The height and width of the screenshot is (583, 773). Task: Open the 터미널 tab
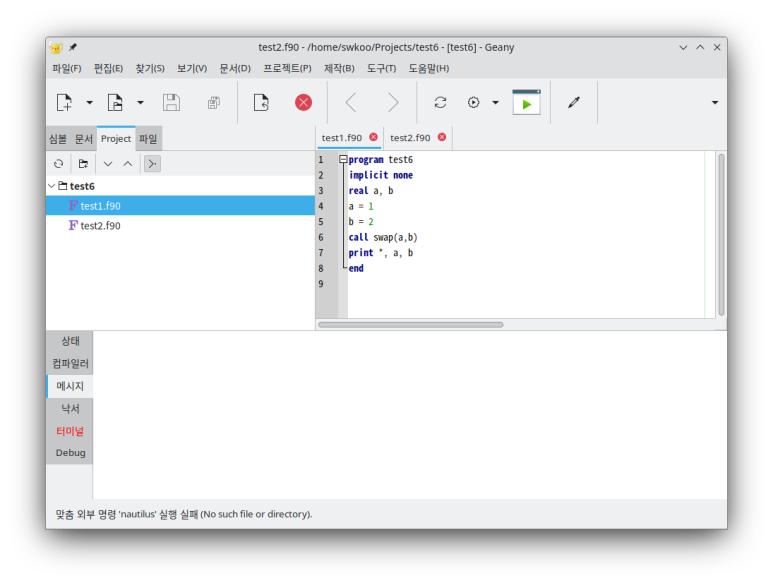click(x=70, y=431)
